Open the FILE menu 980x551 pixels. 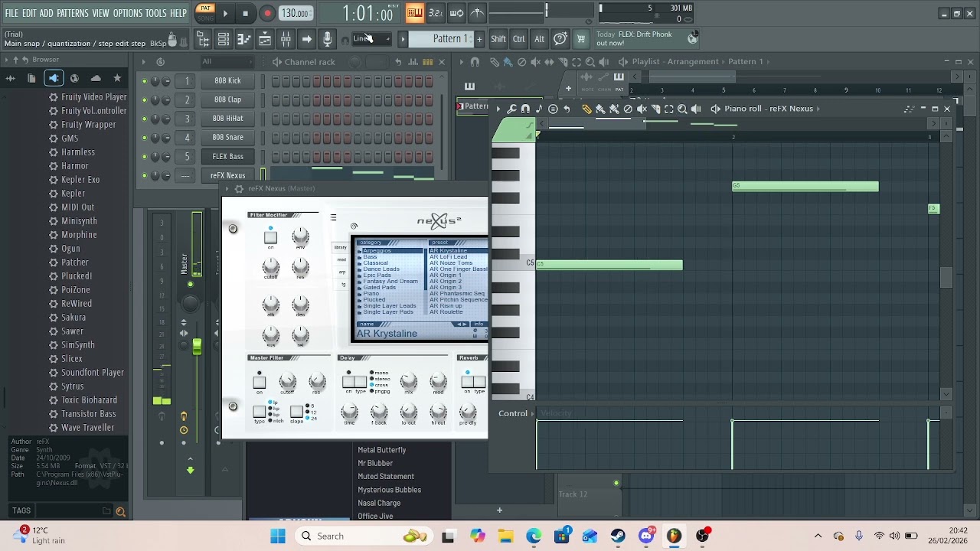(x=11, y=14)
